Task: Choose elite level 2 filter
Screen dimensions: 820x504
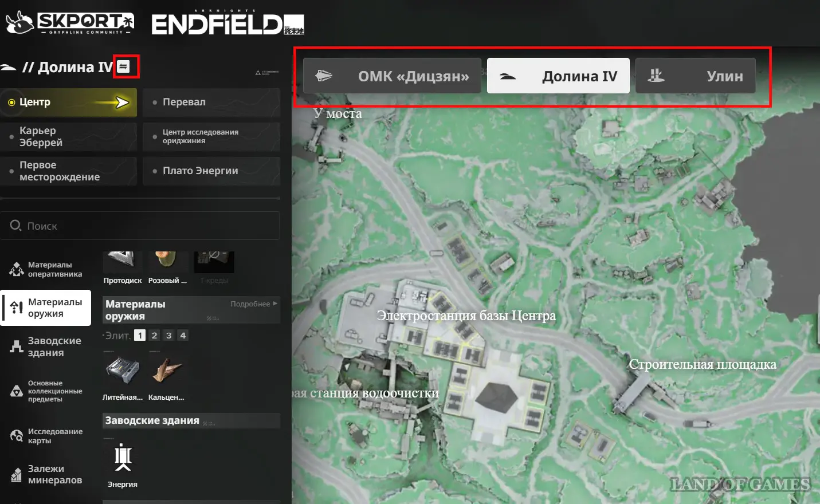Action: [x=154, y=336]
